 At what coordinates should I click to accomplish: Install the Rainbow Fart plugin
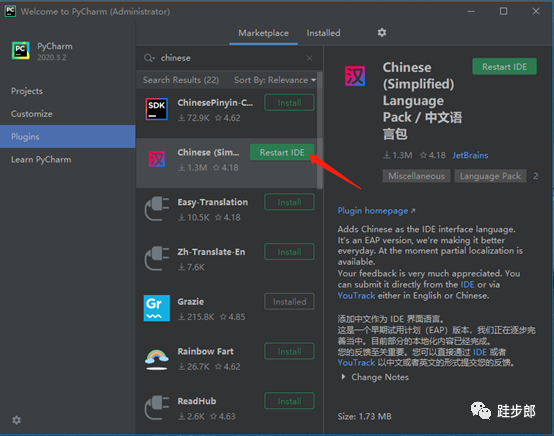coord(289,352)
